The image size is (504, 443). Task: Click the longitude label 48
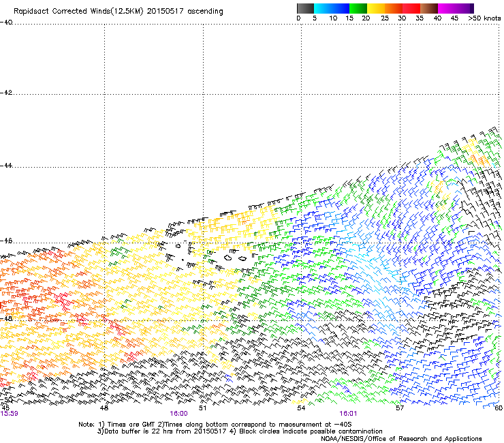[104, 408]
